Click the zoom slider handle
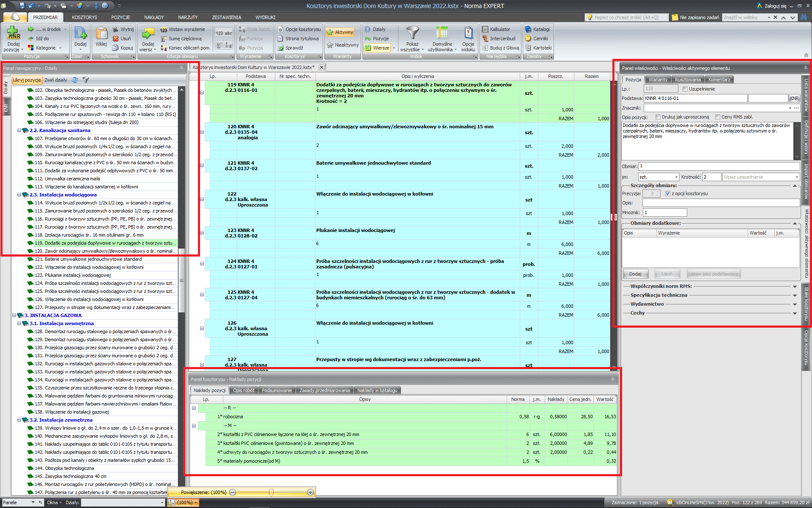 [271, 492]
